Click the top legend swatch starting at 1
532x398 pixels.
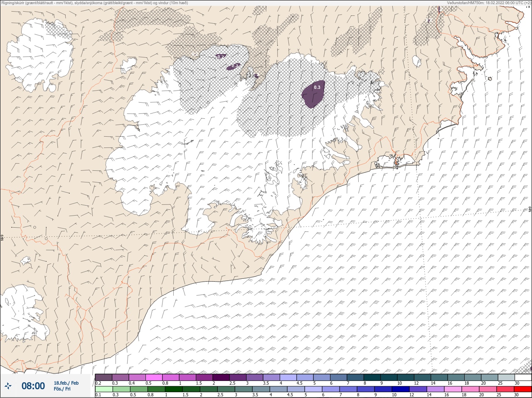tap(187, 377)
